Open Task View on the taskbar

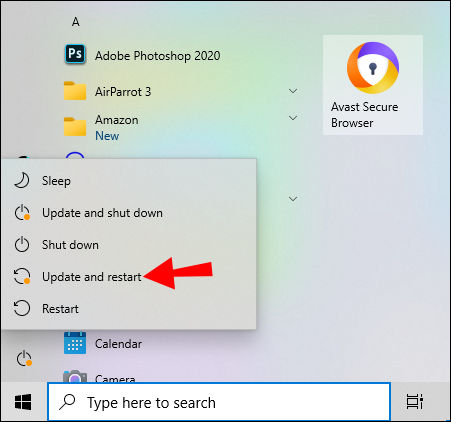click(x=414, y=401)
